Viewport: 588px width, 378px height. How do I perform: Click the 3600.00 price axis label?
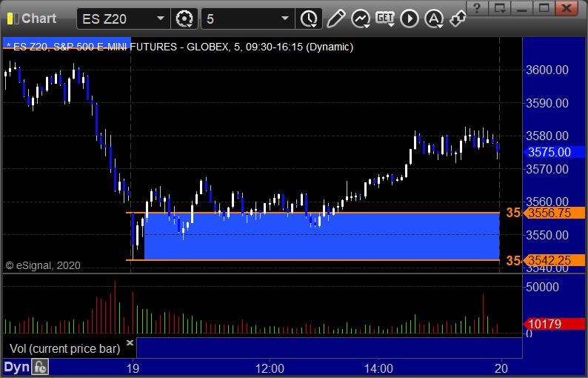pyautogui.click(x=547, y=70)
